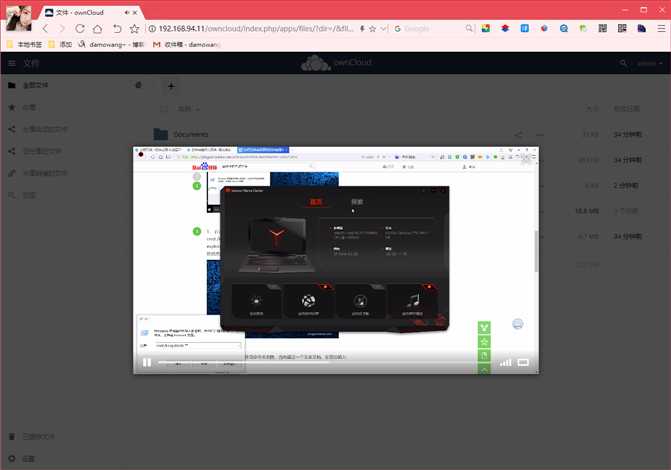Reload the current page

[80, 29]
